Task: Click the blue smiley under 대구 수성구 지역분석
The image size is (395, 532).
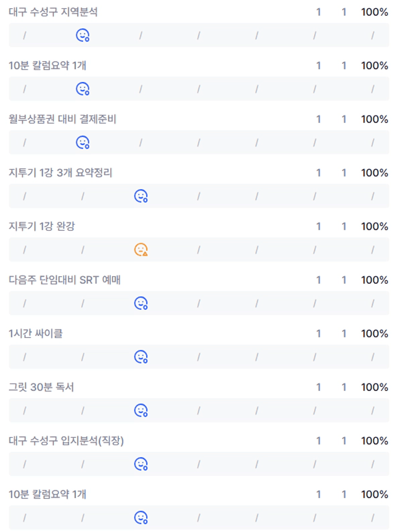Action: (x=83, y=35)
